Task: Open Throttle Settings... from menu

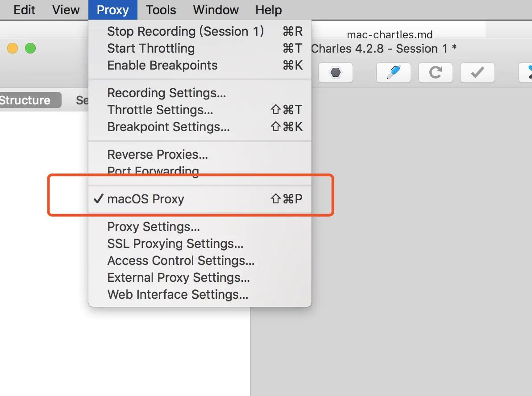Action: click(x=200, y=110)
